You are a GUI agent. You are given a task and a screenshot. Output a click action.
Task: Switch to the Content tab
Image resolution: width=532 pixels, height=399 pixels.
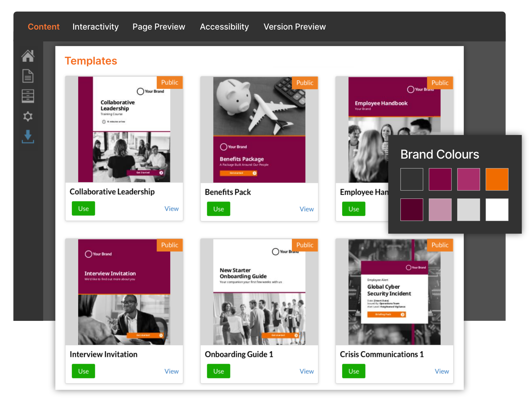click(x=44, y=27)
